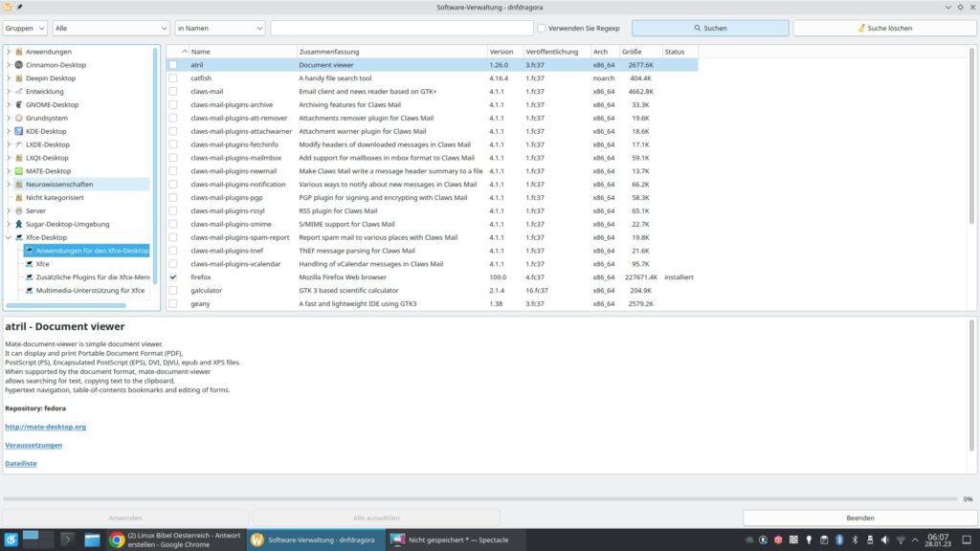Launch the terminal from the taskbar
980x551 pixels.
pyautogui.click(x=68, y=540)
